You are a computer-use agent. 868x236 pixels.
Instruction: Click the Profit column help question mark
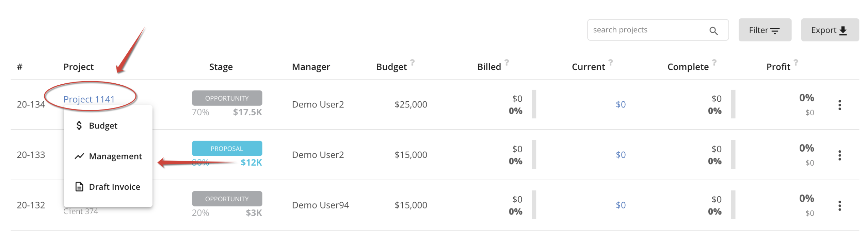pyautogui.click(x=795, y=62)
